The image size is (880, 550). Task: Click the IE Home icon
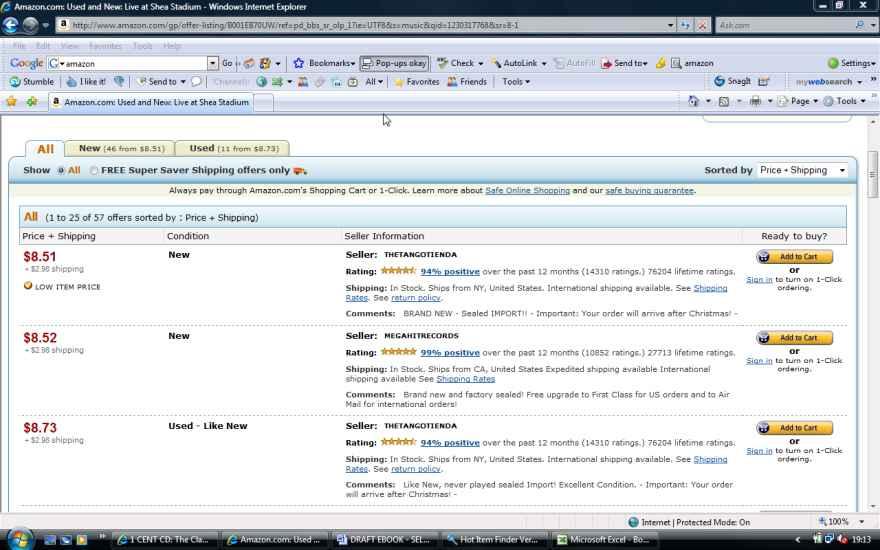pos(694,101)
